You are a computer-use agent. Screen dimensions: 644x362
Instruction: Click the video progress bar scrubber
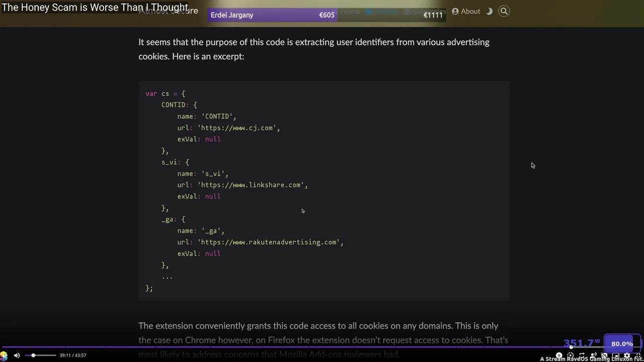[x=571, y=347]
